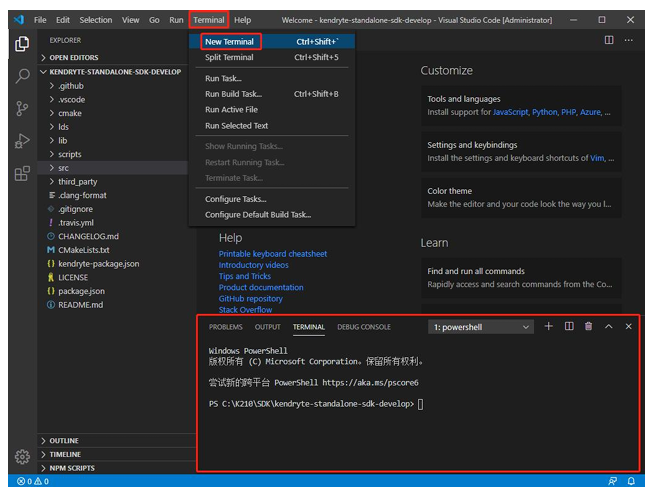Split the editor to the right
652x492 pixels.
point(609,40)
